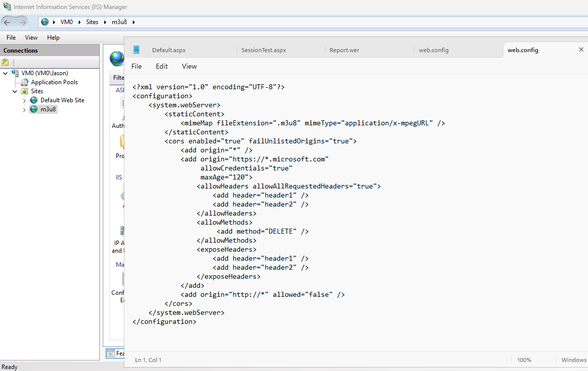
Task: Collapse the Sites node
Action: [x=15, y=91]
